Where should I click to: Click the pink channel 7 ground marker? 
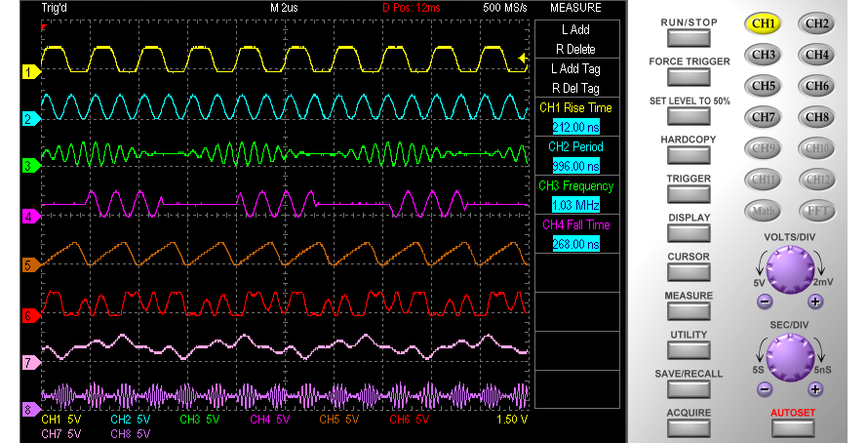click(x=31, y=363)
